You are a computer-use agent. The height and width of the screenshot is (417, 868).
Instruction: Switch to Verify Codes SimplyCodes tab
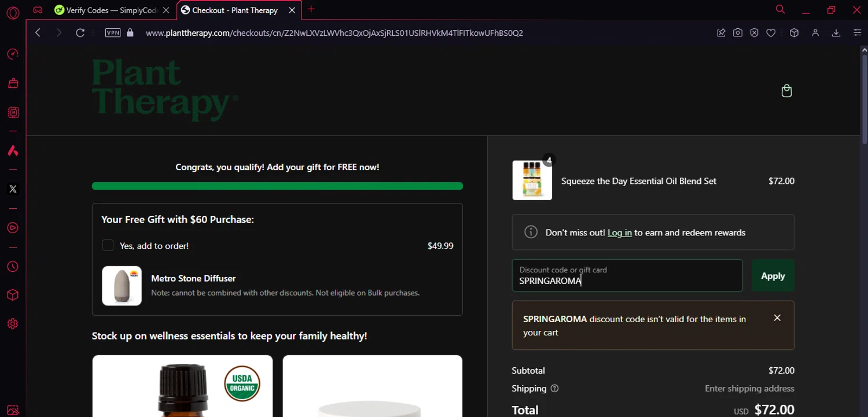(106, 10)
